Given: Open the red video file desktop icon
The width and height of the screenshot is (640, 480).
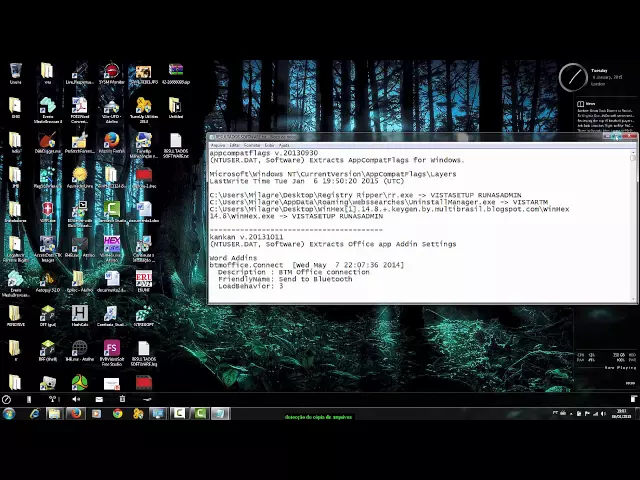Looking at the screenshot, I should point(144,178).
